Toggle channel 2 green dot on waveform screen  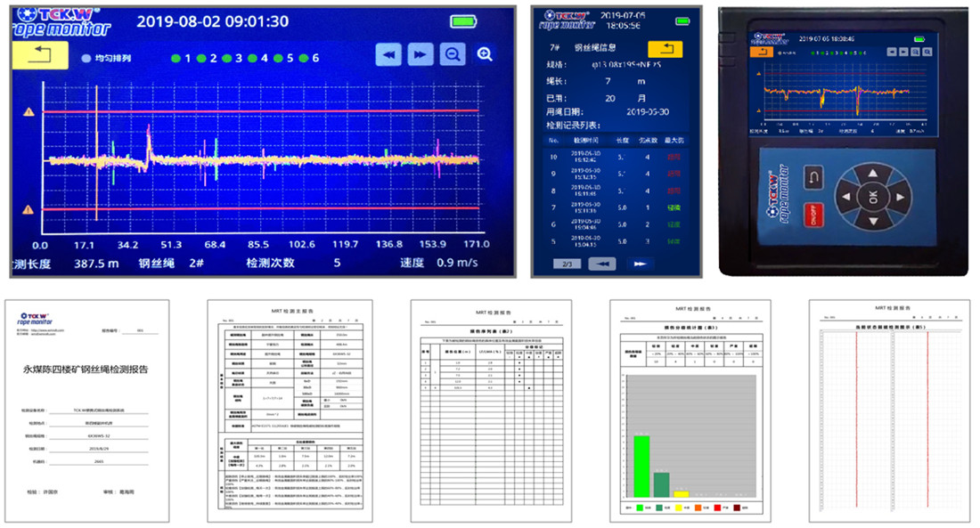201,58
